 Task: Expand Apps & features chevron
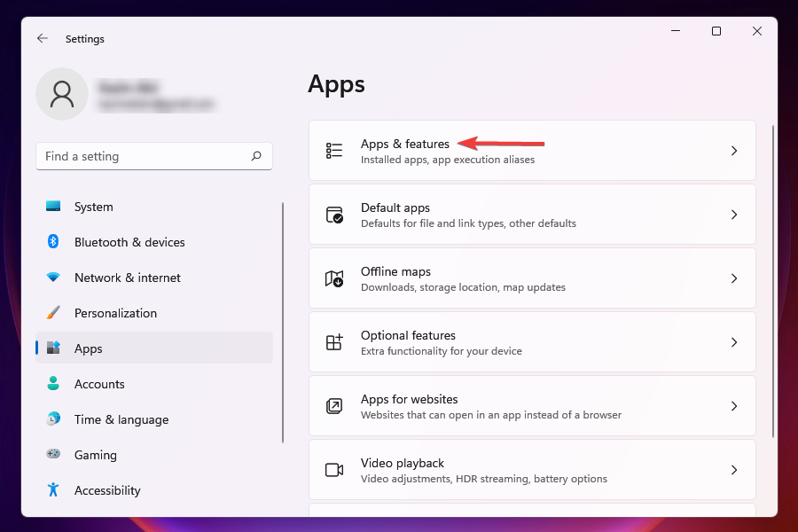734,151
